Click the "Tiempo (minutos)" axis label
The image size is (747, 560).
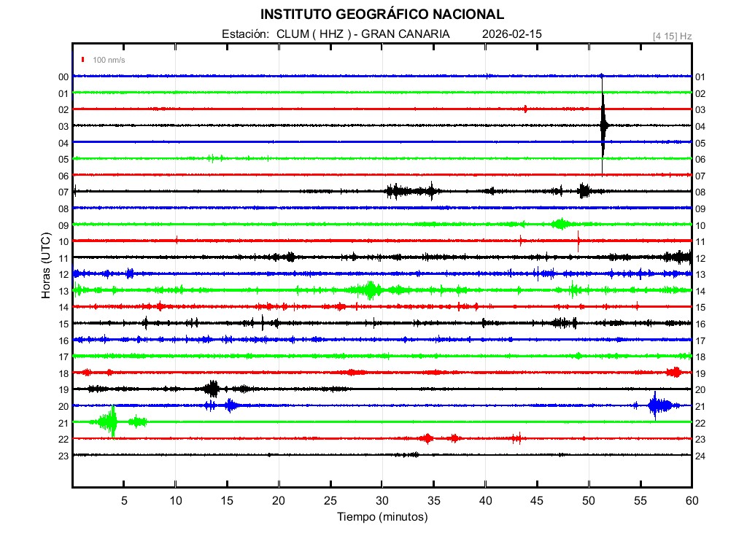point(382,517)
